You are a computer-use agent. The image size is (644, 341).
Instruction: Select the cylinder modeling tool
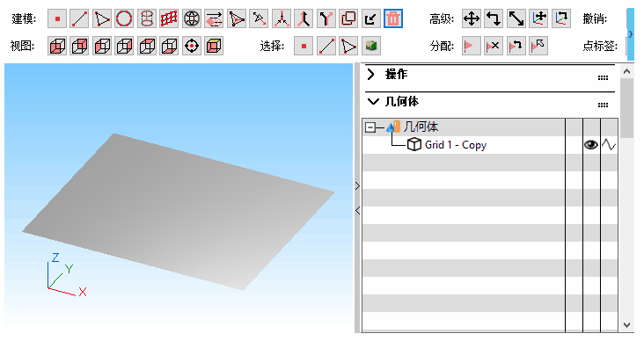(x=147, y=18)
